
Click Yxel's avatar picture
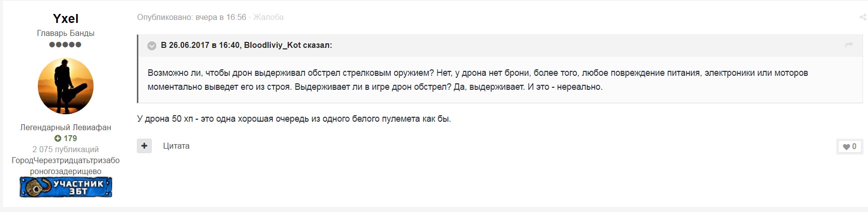[66, 86]
